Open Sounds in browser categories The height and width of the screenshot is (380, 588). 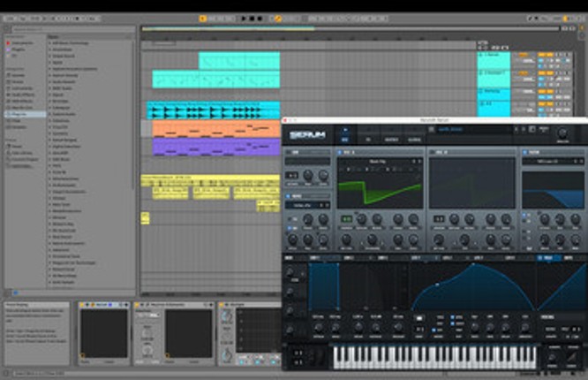[x=18, y=75]
